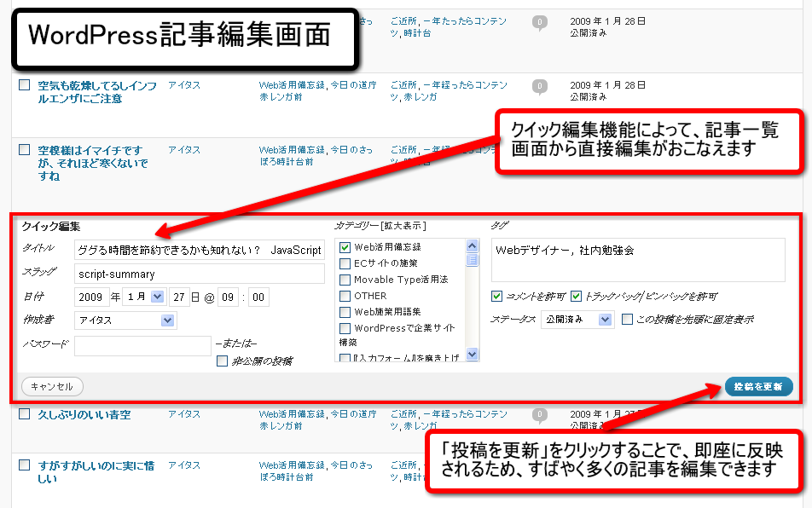This screenshot has height=508, width=812.
Task: Uncheck the コメントを許可 option
Action: pyautogui.click(x=497, y=297)
